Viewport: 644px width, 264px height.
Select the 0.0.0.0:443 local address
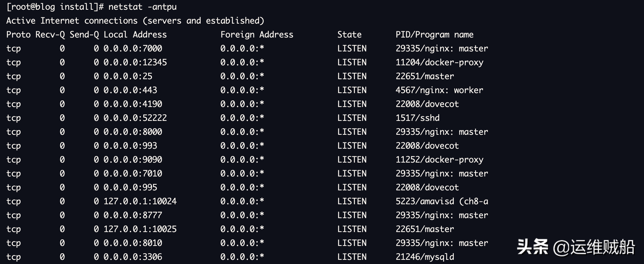click(x=130, y=90)
